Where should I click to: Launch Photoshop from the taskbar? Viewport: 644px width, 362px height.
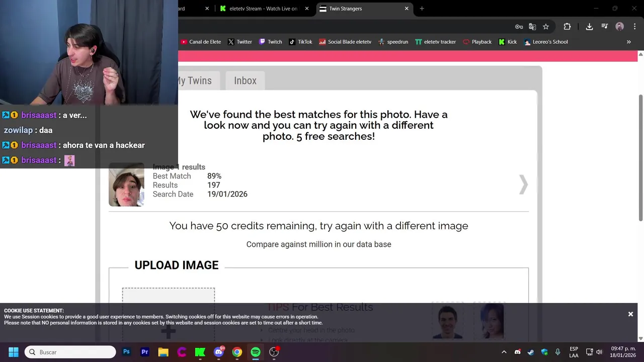[126, 352]
